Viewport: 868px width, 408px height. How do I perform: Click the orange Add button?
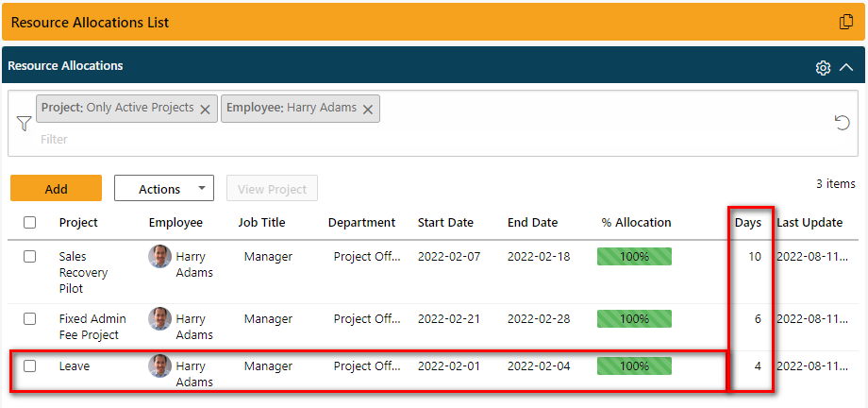(x=56, y=189)
